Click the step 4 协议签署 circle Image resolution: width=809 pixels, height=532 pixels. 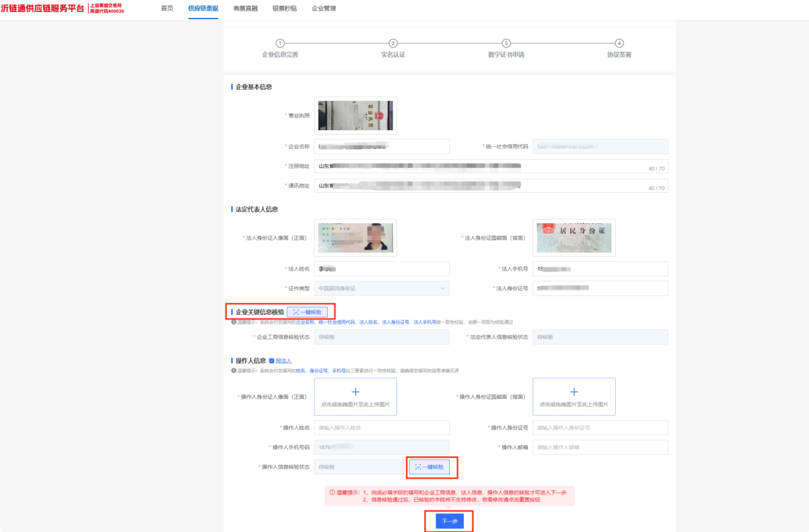pos(619,43)
